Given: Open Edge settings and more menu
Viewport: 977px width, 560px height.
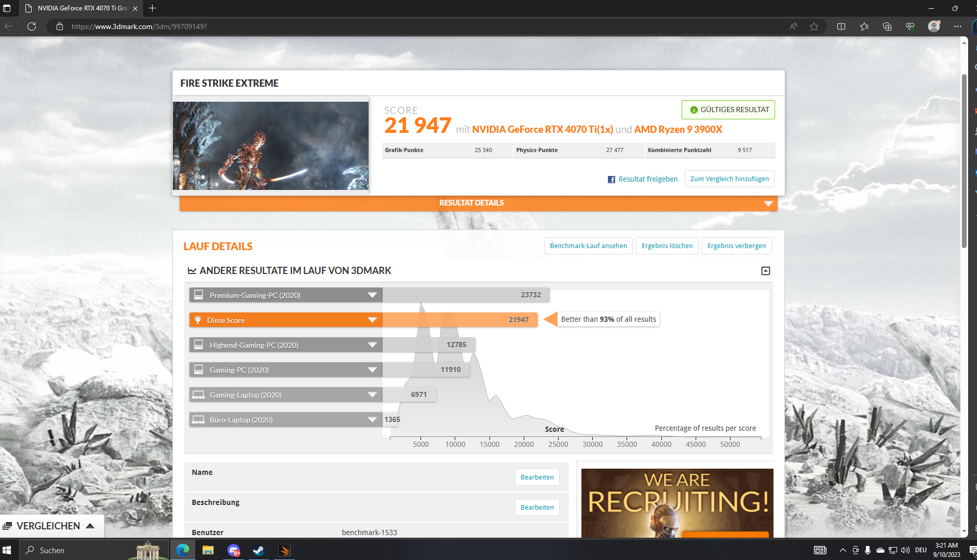Looking at the screenshot, I should click(958, 26).
